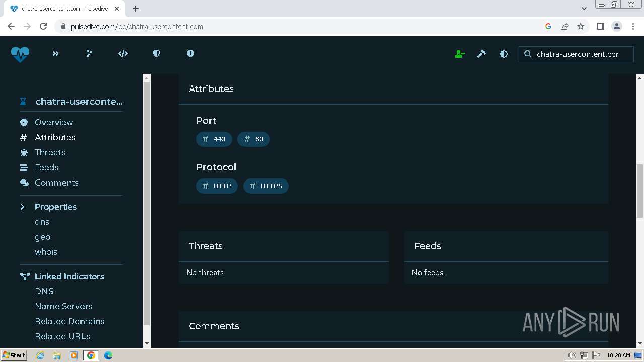Click the Comments bubble icon in sidebar
Image resolution: width=644 pixels, height=362 pixels.
click(x=24, y=183)
